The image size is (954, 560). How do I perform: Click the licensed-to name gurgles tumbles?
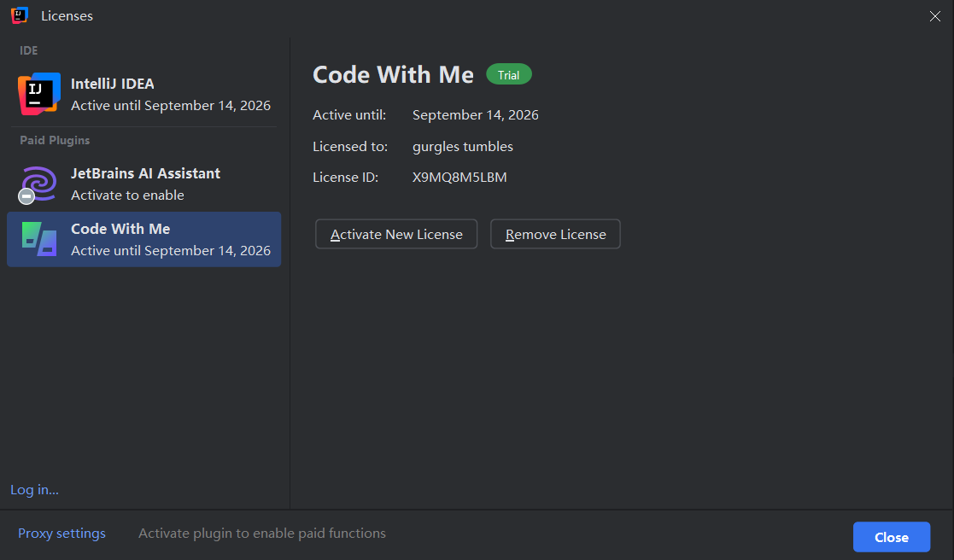[x=462, y=147]
